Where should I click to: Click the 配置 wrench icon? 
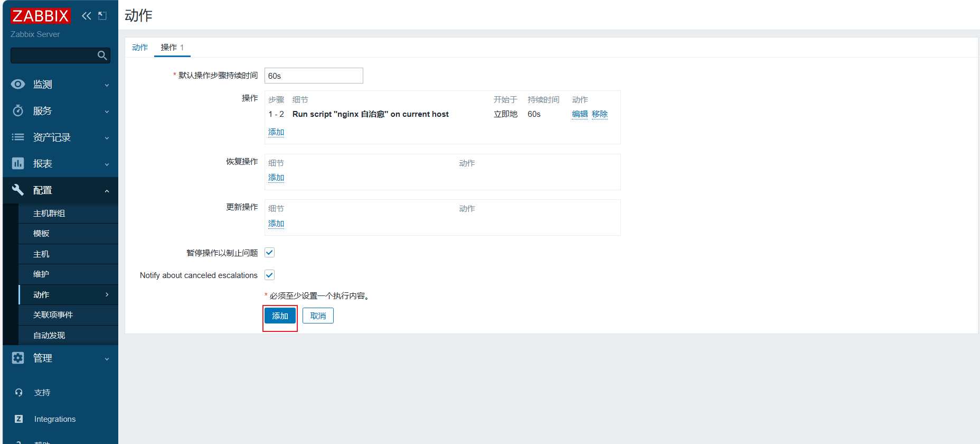(x=18, y=190)
